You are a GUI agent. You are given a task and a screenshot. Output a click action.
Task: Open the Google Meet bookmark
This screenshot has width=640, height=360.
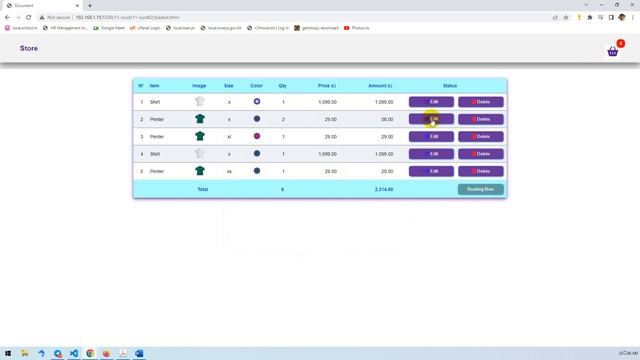(x=109, y=28)
